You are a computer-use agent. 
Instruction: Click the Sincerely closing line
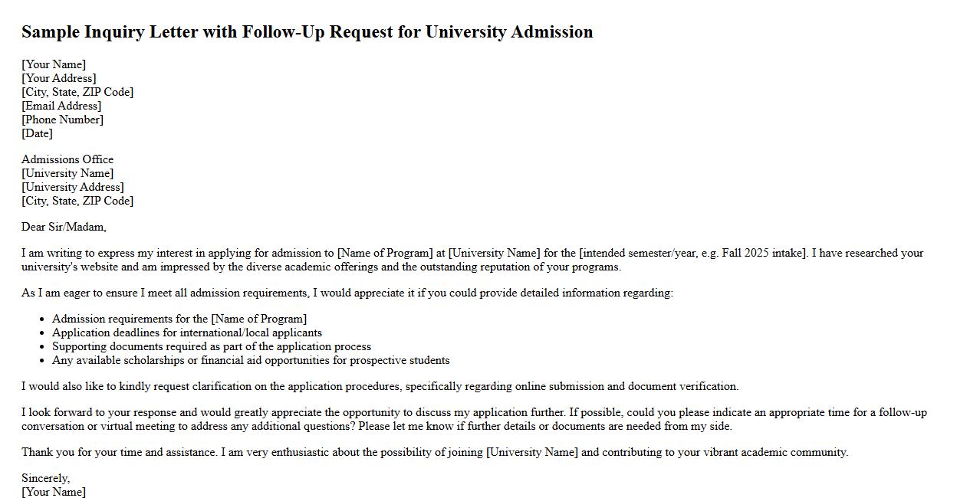[x=45, y=478]
